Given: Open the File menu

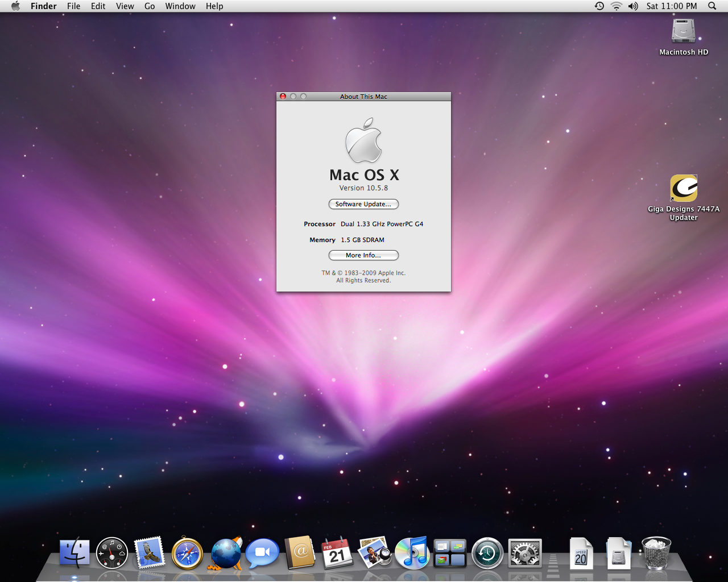Looking at the screenshot, I should click(x=73, y=6).
